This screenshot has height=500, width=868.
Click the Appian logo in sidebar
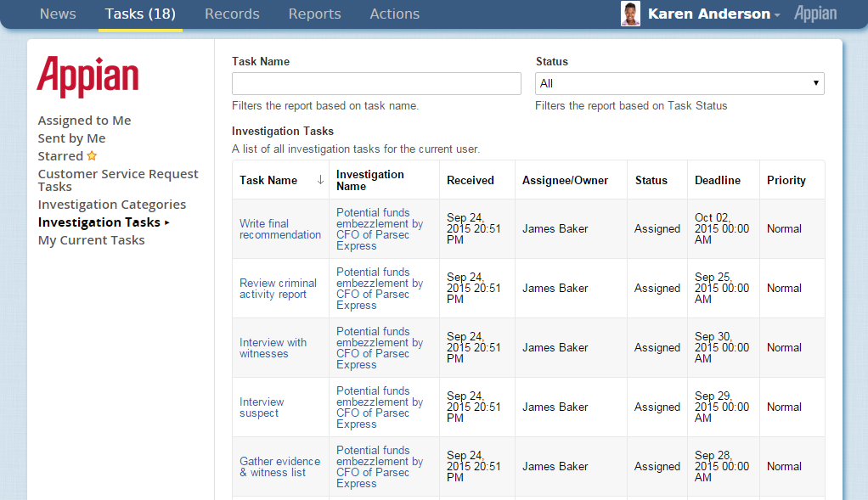(x=87, y=77)
